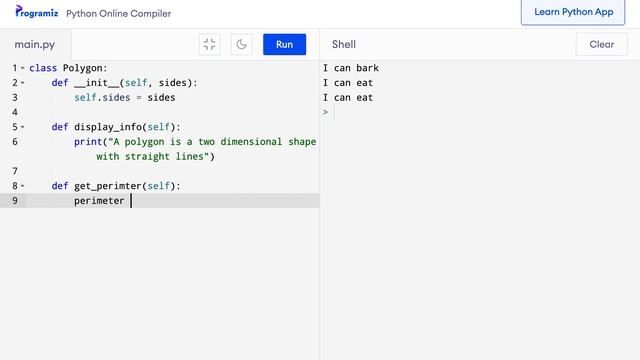Click 'def display_info(self):' text
The image size is (640, 360).
click(x=116, y=127)
